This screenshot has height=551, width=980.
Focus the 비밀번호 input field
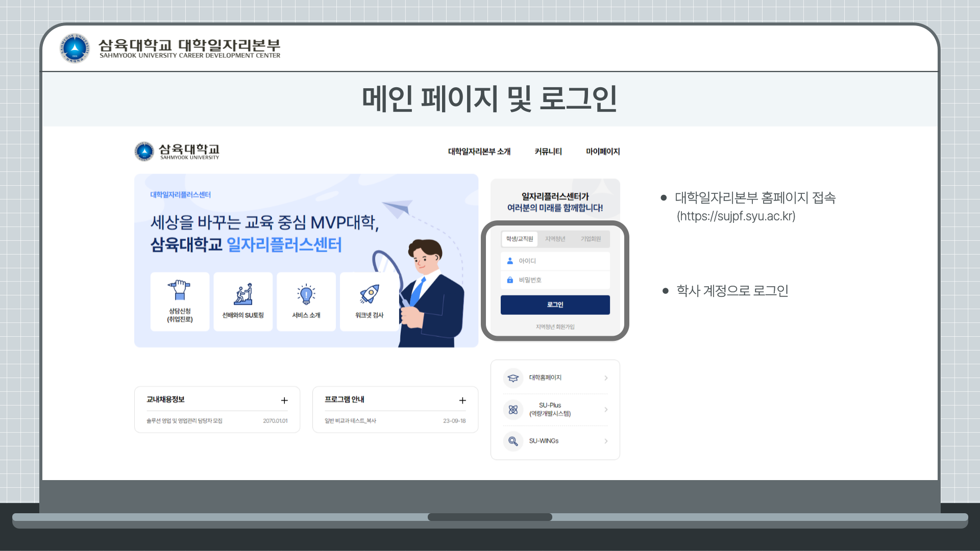coord(555,280)
